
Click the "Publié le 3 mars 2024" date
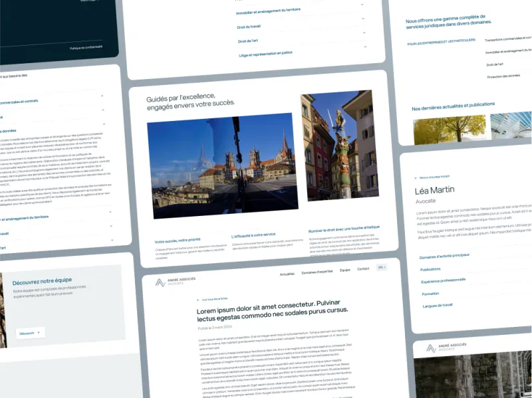(215, 328)
